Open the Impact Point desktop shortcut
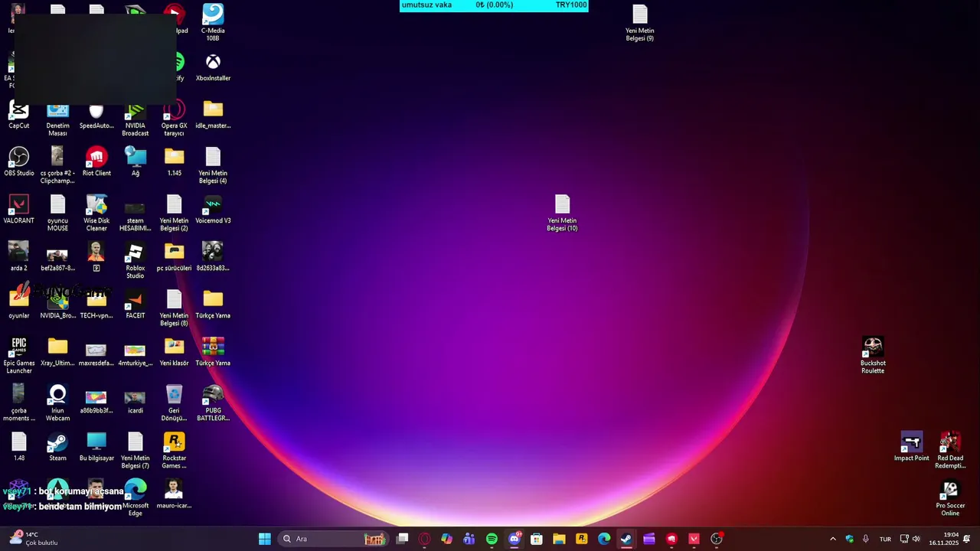The image size is (980, 551). (x=912, y=446)
